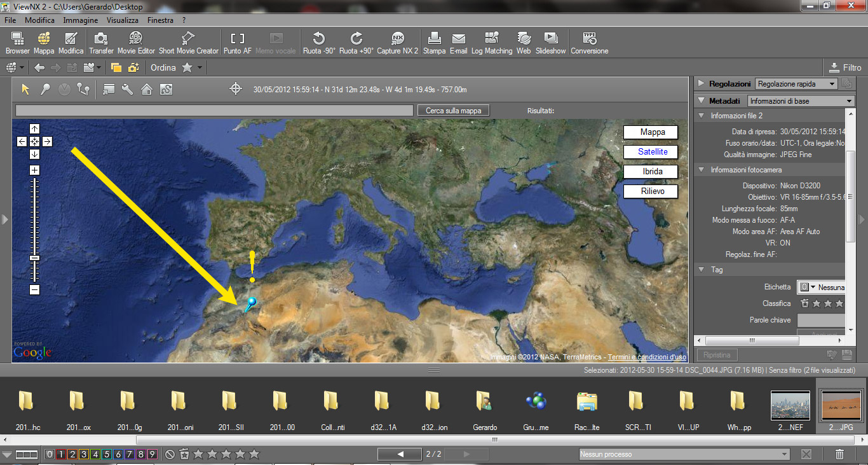This screenshot has width=868, height=465.
Task: Open the Immagine menu
Action: point(81,20)
